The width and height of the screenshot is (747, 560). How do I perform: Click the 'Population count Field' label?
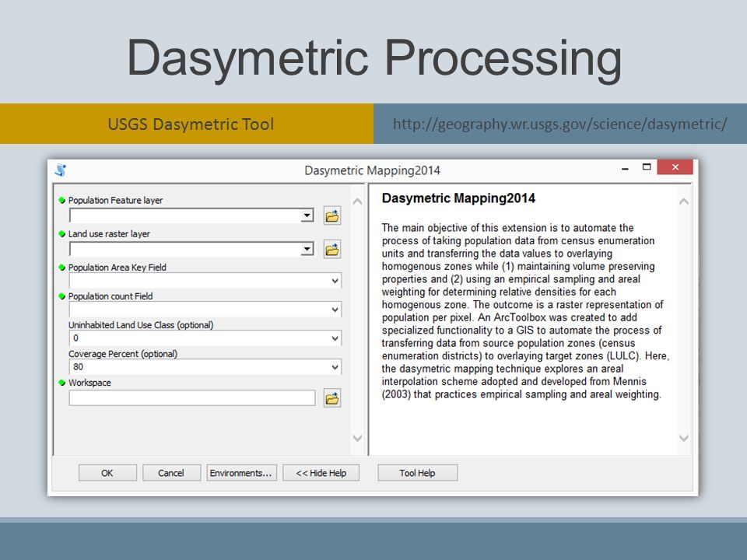click(110, 296)
